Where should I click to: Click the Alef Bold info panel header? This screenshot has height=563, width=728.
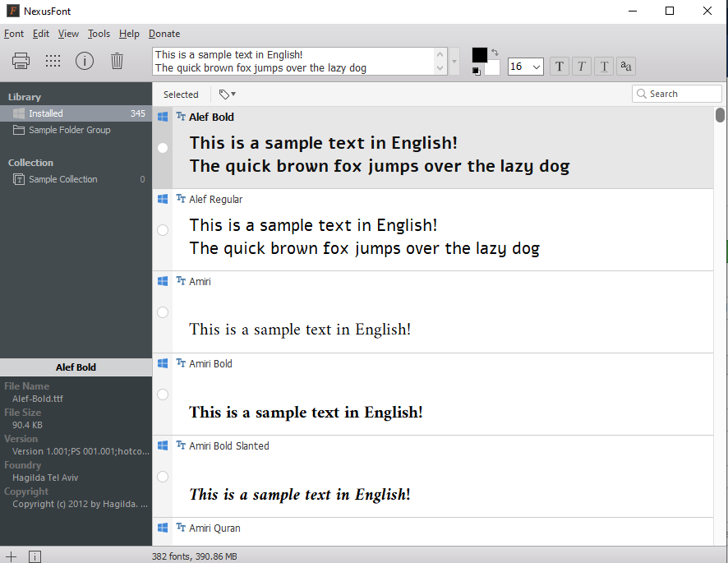[x=76, y=367]
